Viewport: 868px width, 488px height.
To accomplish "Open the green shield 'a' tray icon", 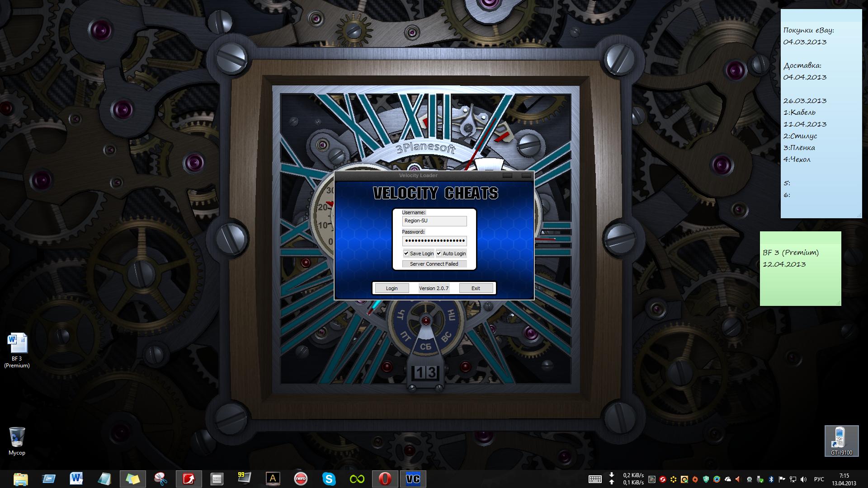I will pos(706,479).
